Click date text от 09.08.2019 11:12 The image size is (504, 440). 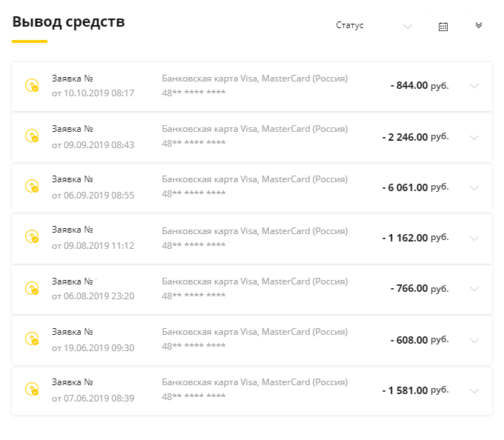[x=93, y=246]
